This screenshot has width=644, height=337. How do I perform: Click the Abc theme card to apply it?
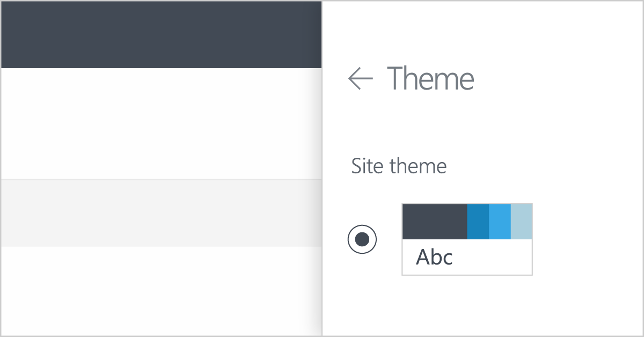pos(467,239)
